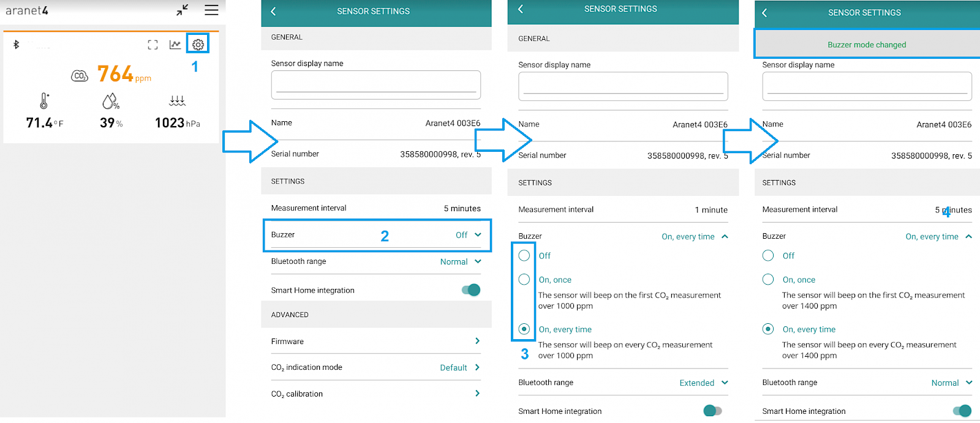Open the CO2 indication mode 'Default' option
Screen dimensions: 980x423
pos(459,368)
